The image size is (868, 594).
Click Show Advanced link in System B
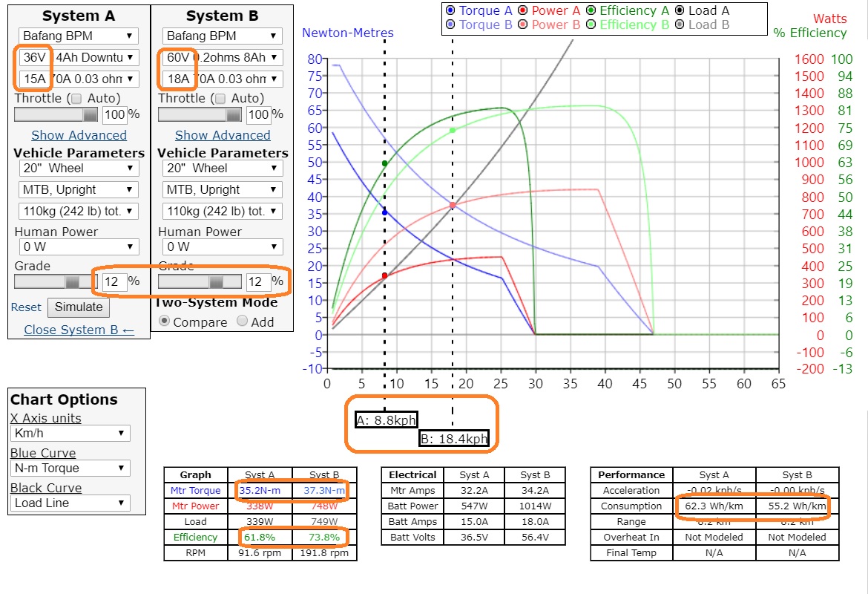pyautogui.click(x=223, y=135)
